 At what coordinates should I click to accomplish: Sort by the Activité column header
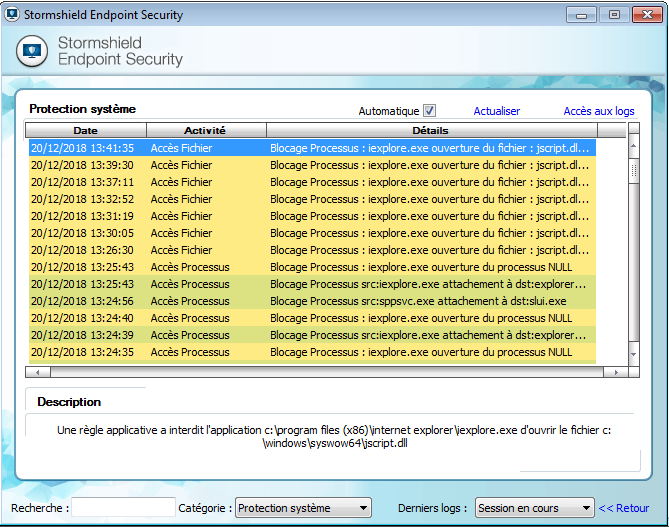(206, 130)
